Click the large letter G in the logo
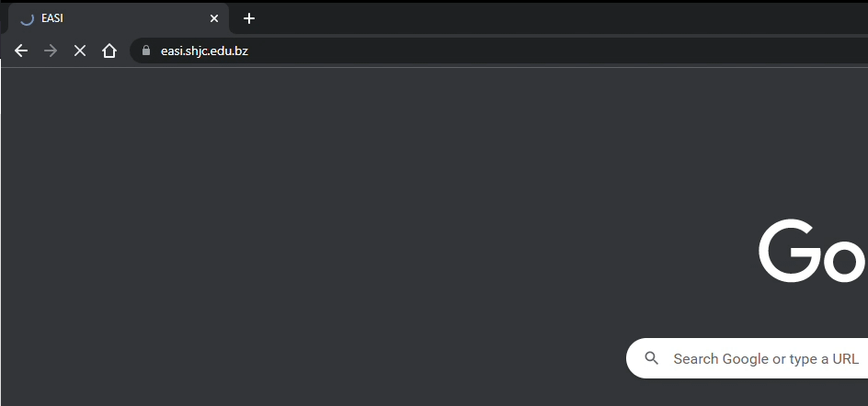Viewport: 868px width, 406px height. [790, 251]
